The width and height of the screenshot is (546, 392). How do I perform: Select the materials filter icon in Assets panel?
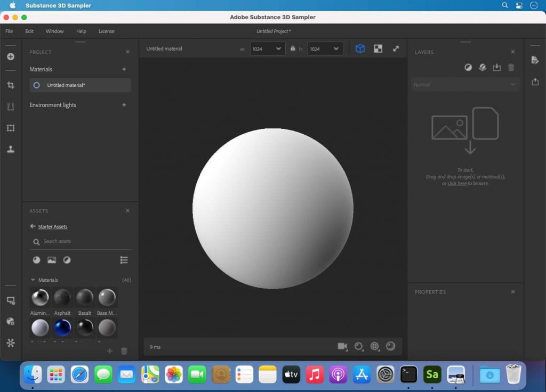point(36,260)
